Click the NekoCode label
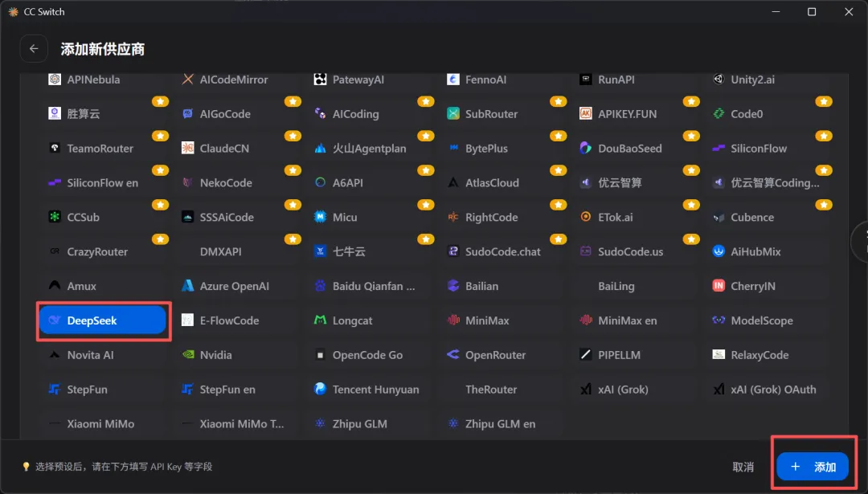Screen dimensions: 868x494 [x=226, y=182]
